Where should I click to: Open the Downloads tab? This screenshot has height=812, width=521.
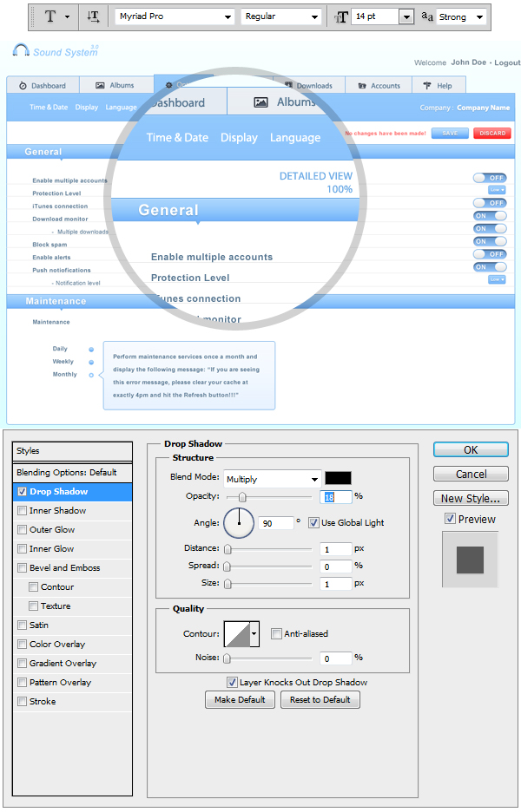[x=308, y=85]
